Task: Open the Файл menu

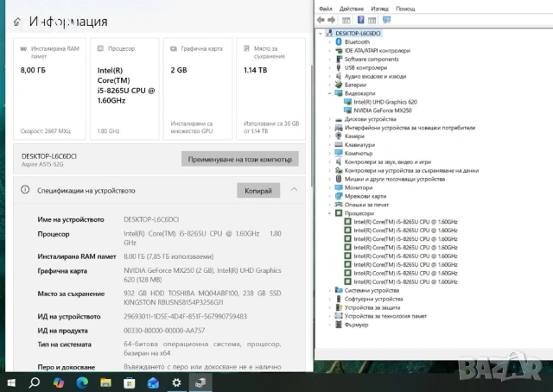Action: click(x=326, y=9)
